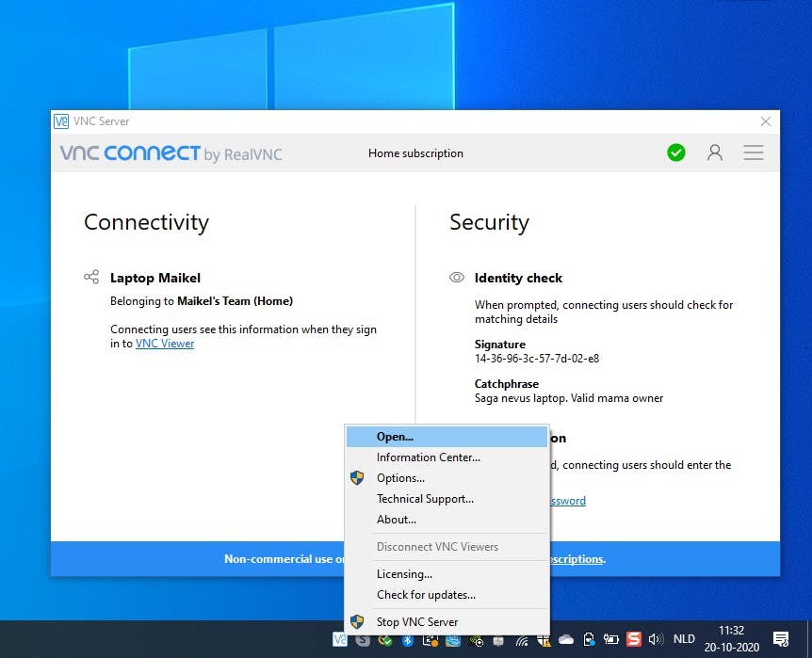Click the Skype tray icon
This screenshot has width=812, height=658.
363,640
